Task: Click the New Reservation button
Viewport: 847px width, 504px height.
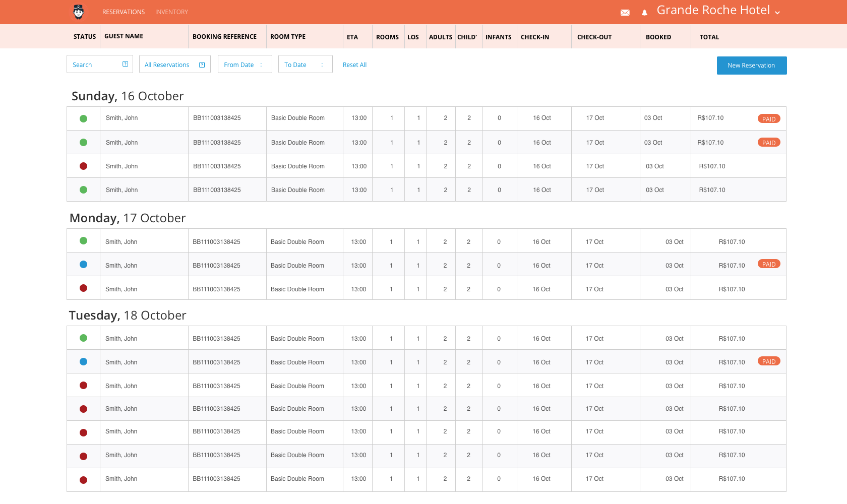Action: pos(752,66)
